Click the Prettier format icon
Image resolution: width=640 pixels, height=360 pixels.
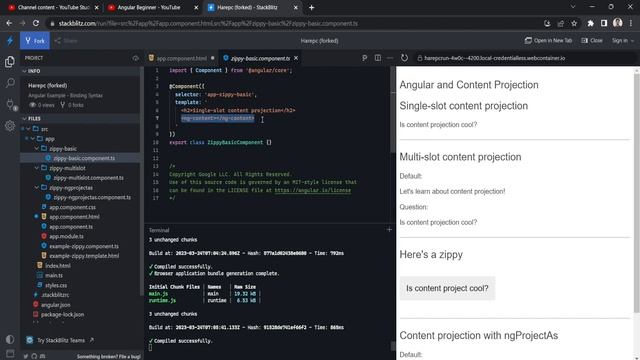point(364,58)
